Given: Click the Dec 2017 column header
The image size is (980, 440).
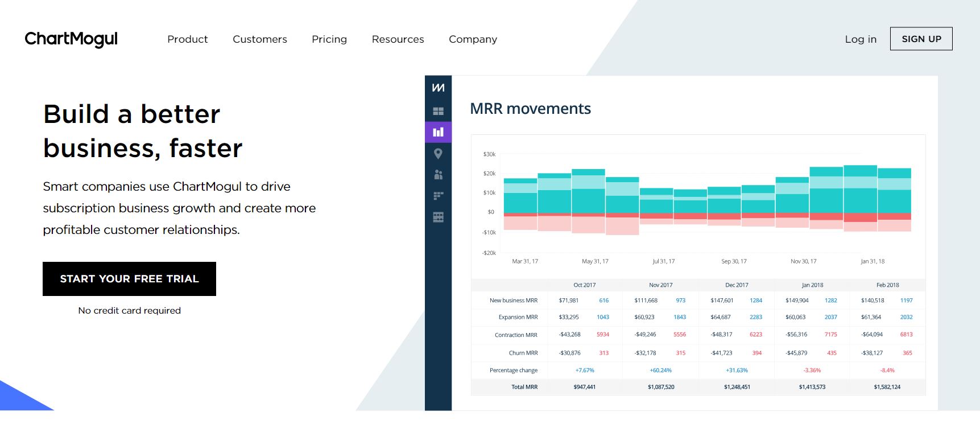Looking at the screenshot, I should coord(737,285).
